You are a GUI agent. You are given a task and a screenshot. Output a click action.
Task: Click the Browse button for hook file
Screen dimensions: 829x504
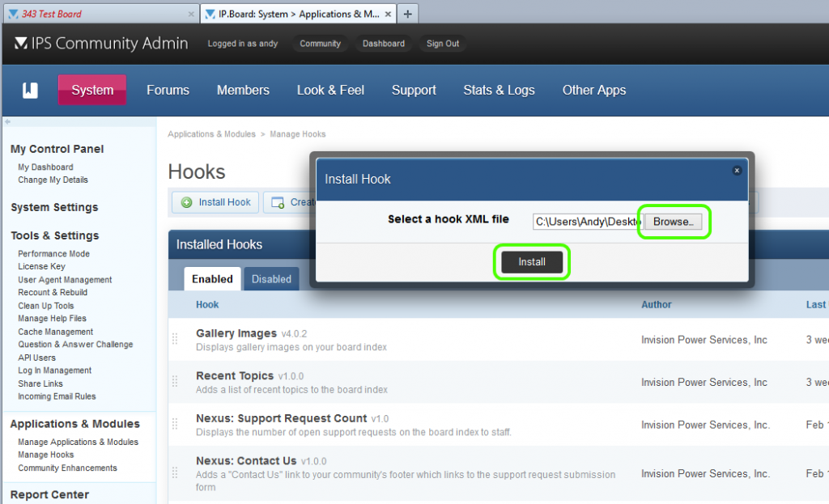tap(673, 222)
